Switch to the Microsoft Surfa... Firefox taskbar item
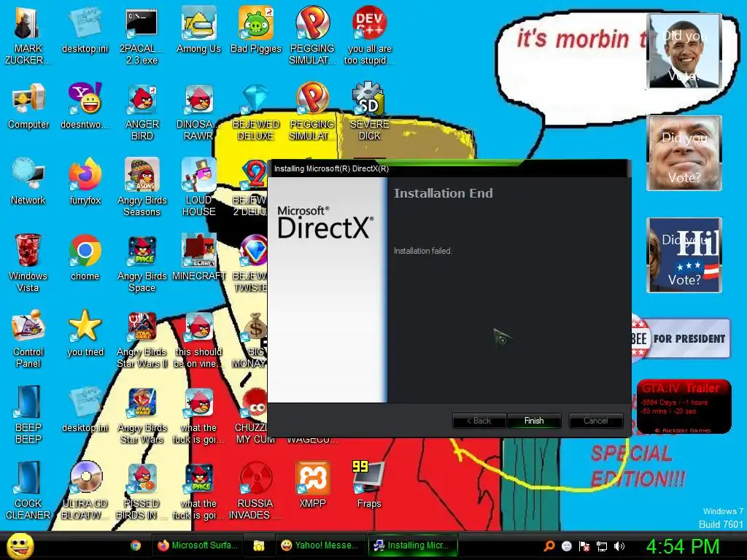Screen dimensions: 747x560 click(197, 545)
